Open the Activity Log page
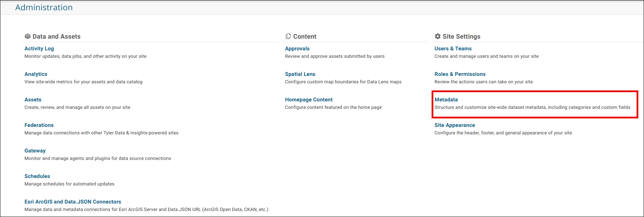 39,49
